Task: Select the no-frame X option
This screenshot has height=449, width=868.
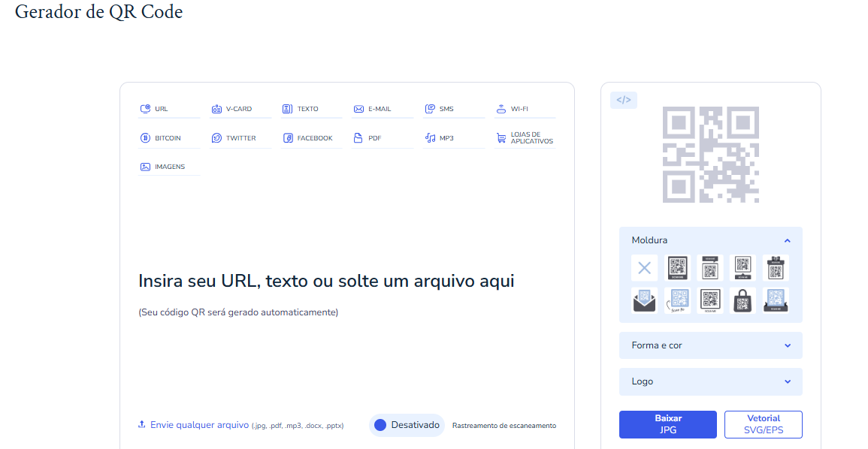Action: pos(644,268)
